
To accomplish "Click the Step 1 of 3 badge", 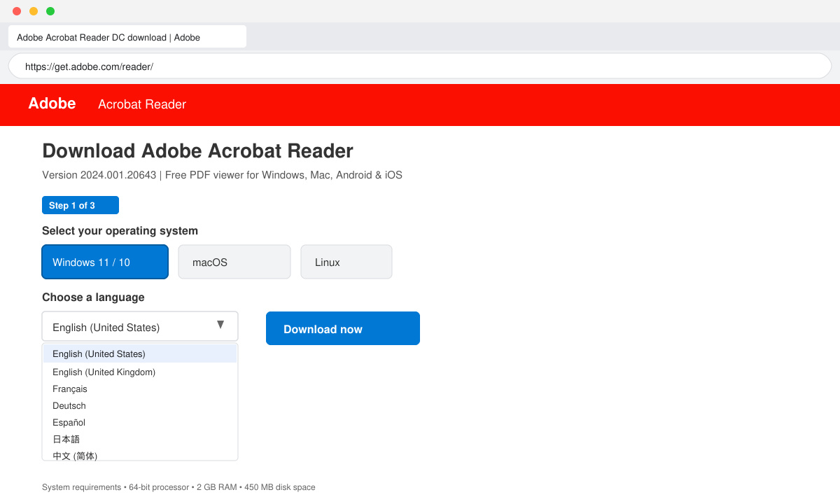I will 80,205.
